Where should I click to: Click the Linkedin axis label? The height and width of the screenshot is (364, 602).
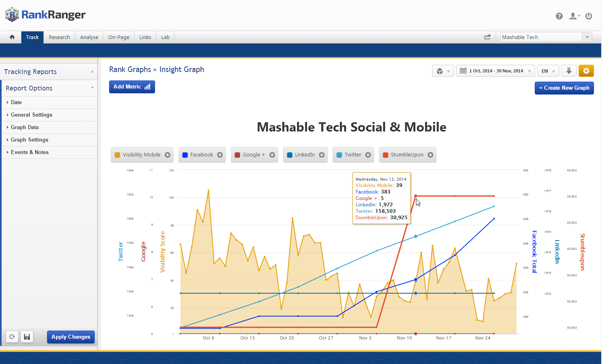tap(557, 252)
